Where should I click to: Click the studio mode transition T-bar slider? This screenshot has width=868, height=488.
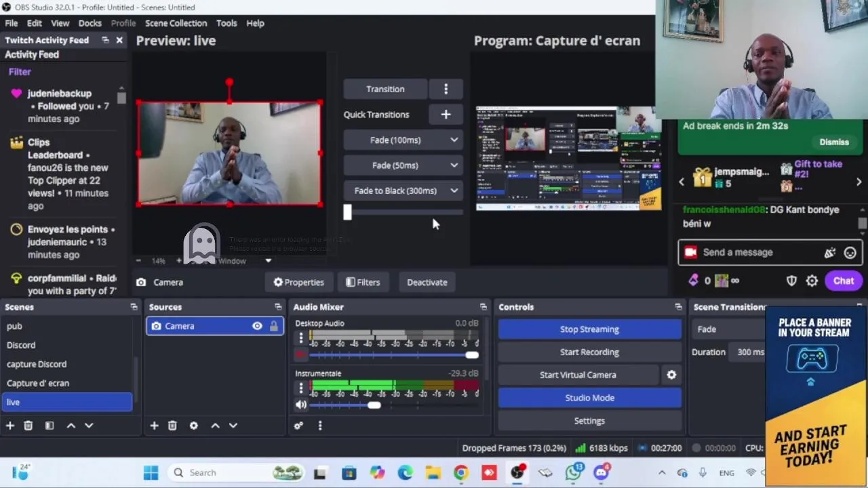[x=403, y=212]
